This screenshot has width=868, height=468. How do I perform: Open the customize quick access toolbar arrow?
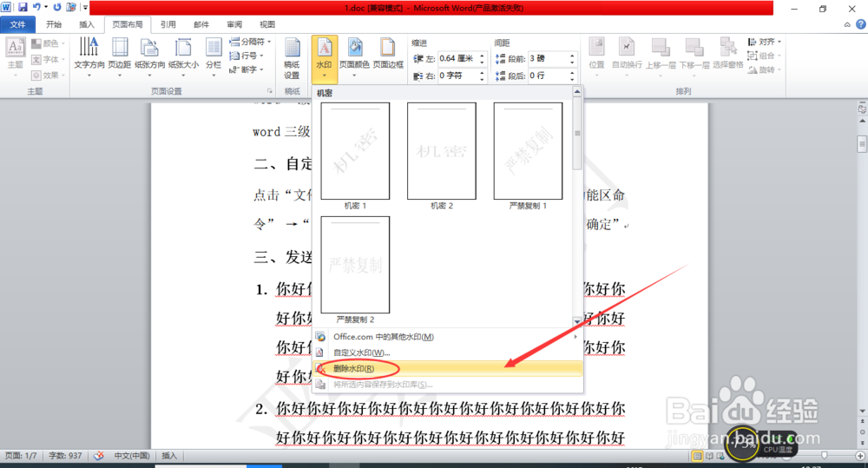(85, 8)
